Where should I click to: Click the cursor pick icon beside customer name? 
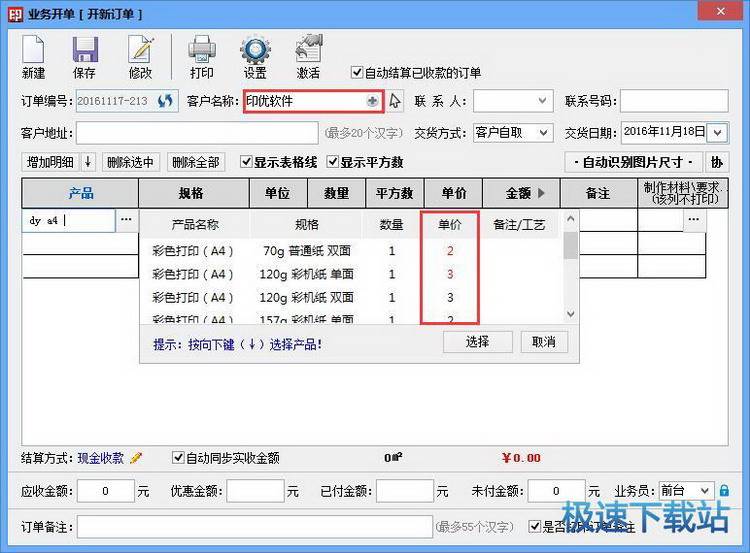pyautogui.click(x=395, y=101)
